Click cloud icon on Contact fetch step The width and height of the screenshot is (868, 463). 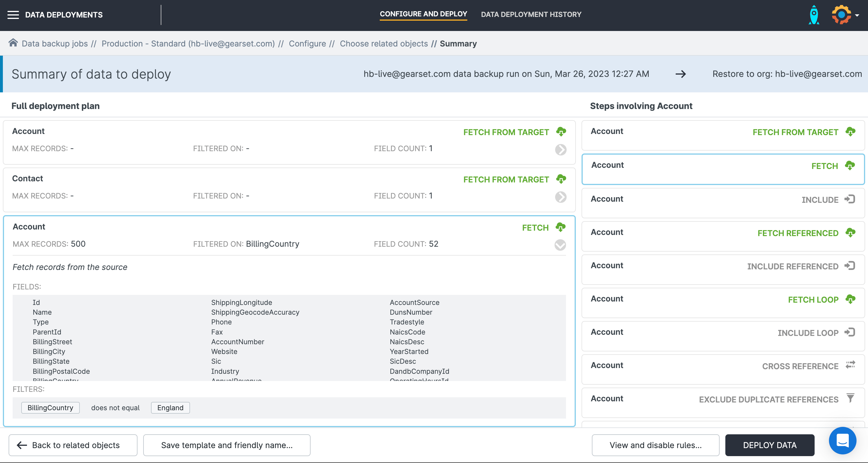click(561, 179)
